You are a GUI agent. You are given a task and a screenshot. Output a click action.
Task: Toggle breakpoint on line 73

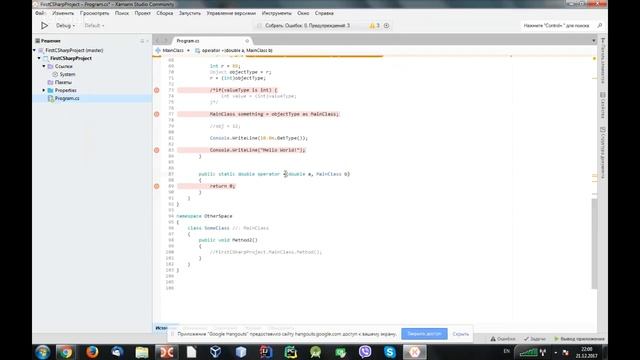[x=157, y=90]
